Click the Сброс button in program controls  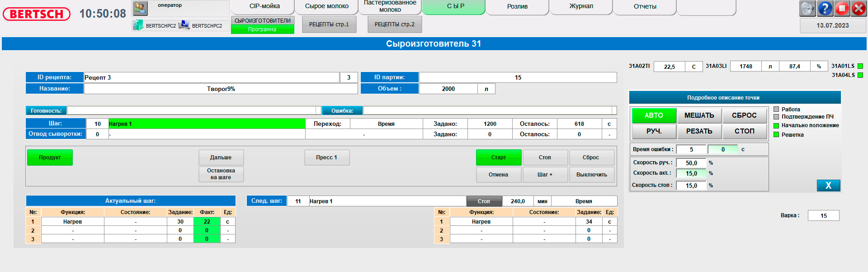click(x=592, y=157)
